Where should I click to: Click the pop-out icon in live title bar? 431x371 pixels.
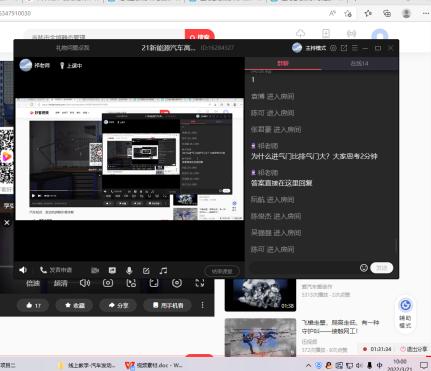click(344, 48)
